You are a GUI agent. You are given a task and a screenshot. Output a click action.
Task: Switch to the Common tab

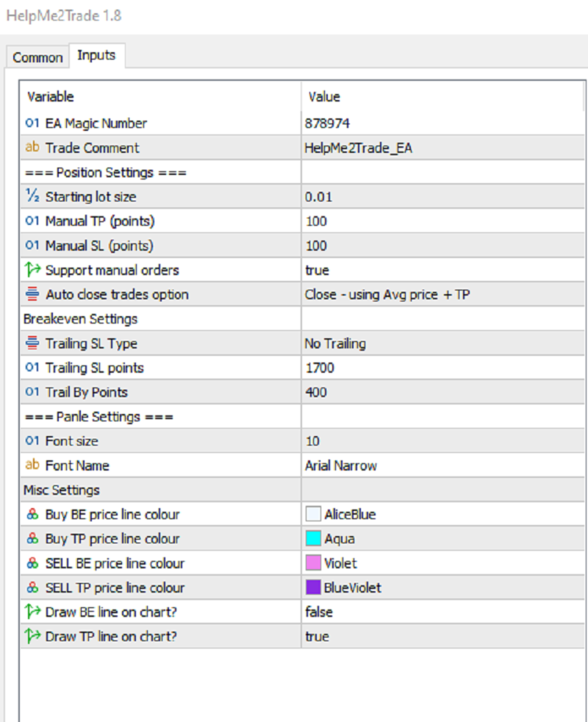coord(37,57)
